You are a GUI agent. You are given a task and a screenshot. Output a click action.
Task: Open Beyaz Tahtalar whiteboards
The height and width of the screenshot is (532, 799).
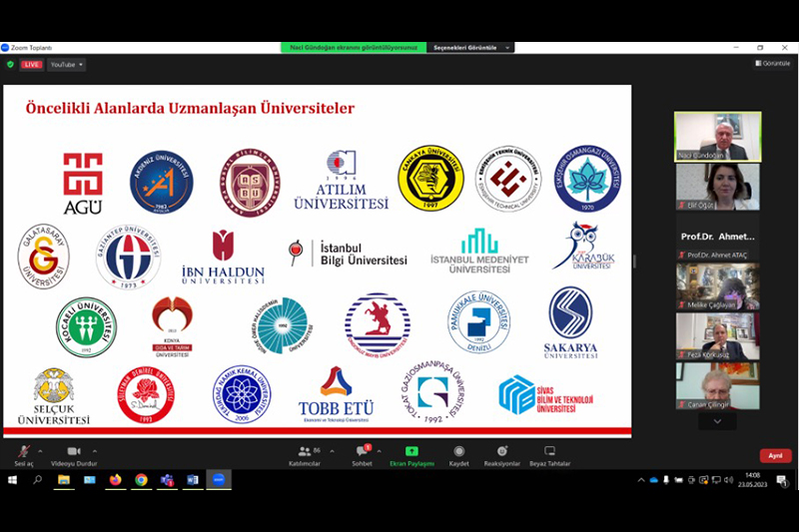click(x=549, y=454)
